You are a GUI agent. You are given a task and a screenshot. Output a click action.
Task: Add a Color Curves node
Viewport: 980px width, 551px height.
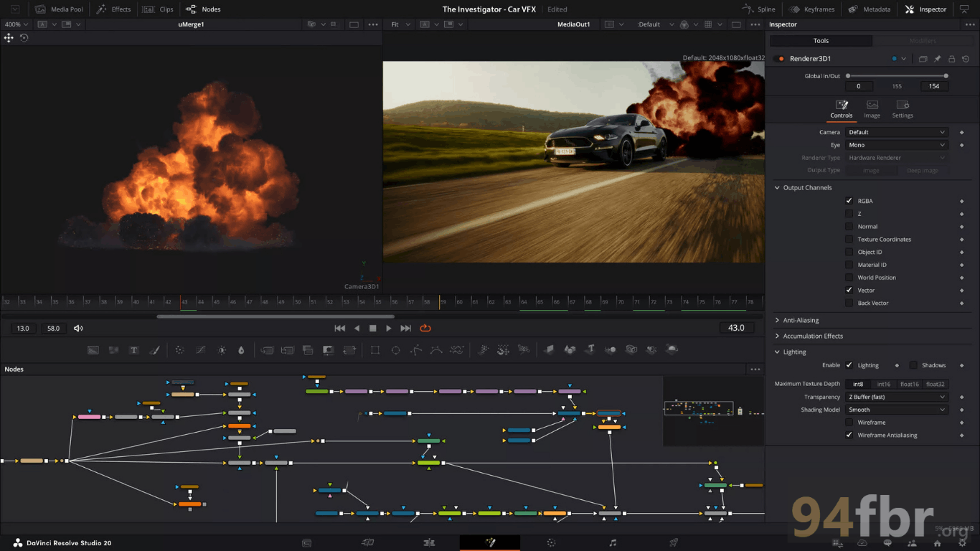(201, 350)
